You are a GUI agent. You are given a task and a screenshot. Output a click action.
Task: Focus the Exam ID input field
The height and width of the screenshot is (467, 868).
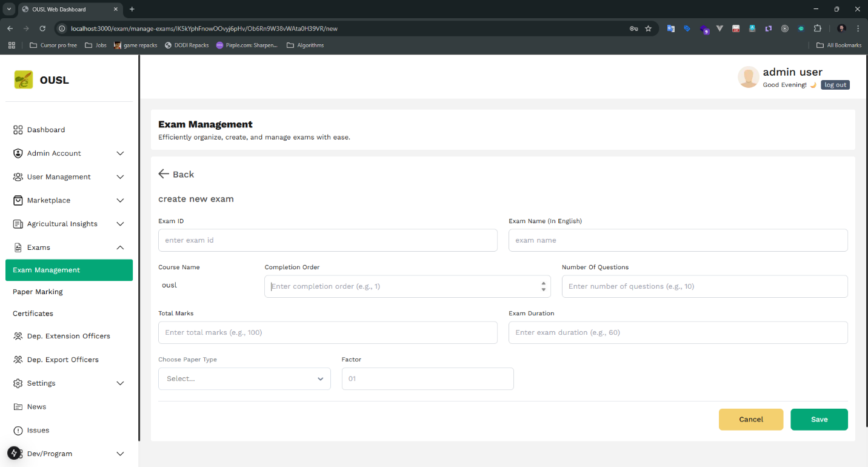pyautogui.click(x=327, y=240)
